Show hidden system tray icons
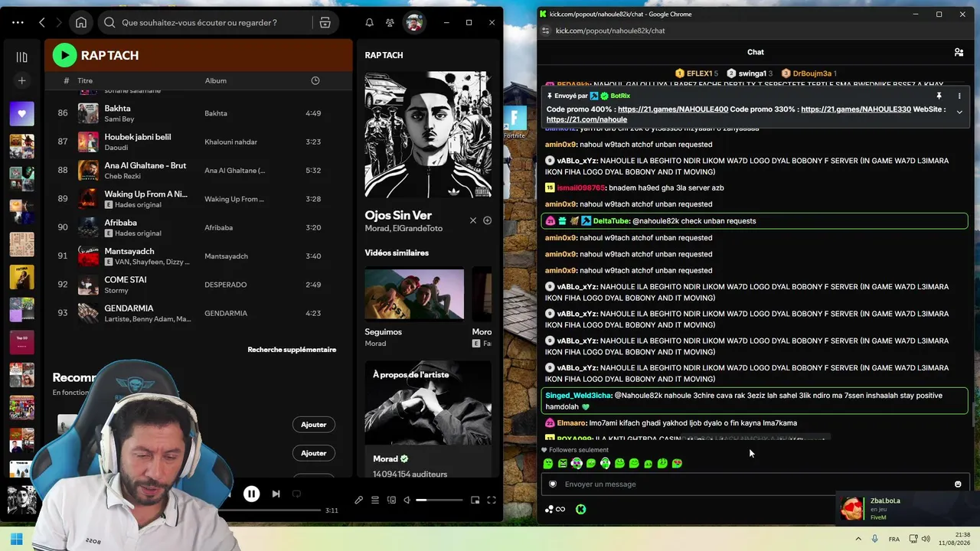This screenshot has width=980, height=551. [858, 539]
